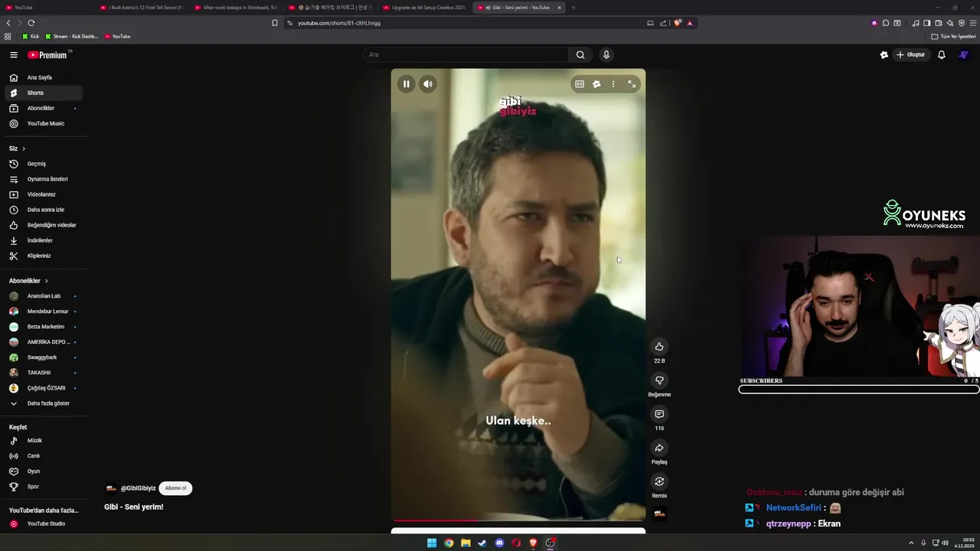Remix this Short
The height and width of the screenshot is (551, 980).
659,481
